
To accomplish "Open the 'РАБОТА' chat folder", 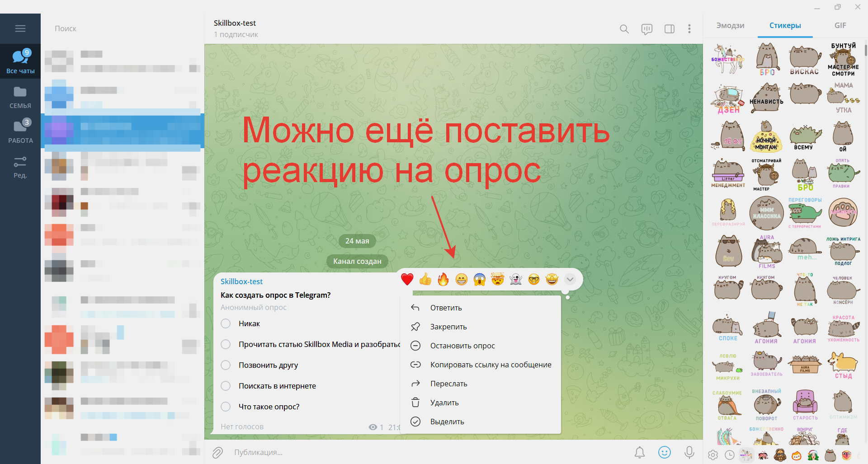I will point(20,131).
